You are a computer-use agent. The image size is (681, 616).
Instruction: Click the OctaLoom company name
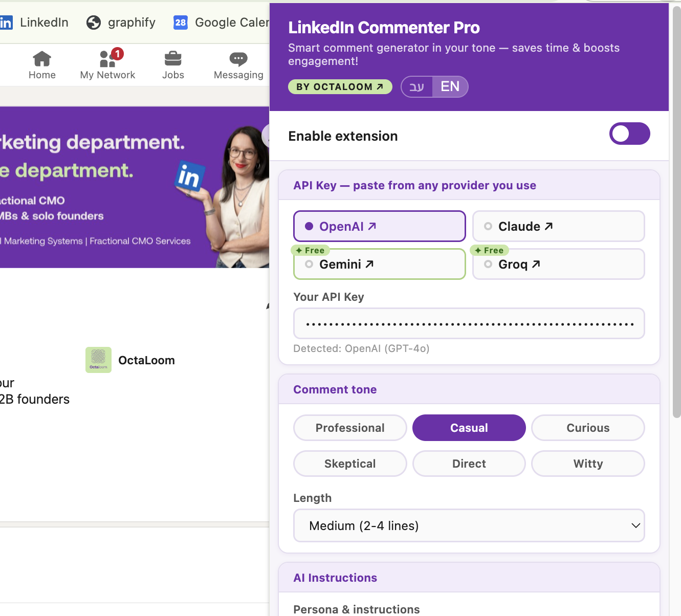pyautogui.click(x=146, y=360)
